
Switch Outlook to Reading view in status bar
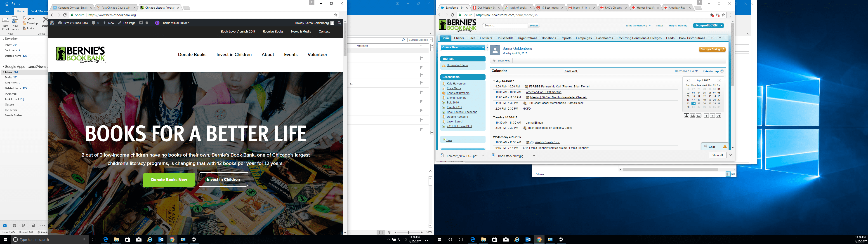coord(389,232)
